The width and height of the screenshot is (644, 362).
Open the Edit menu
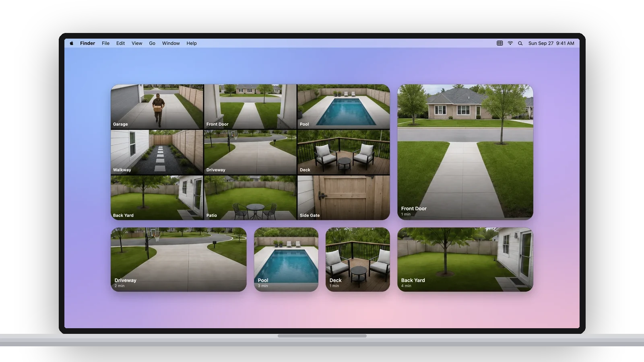tap(120, 43)
